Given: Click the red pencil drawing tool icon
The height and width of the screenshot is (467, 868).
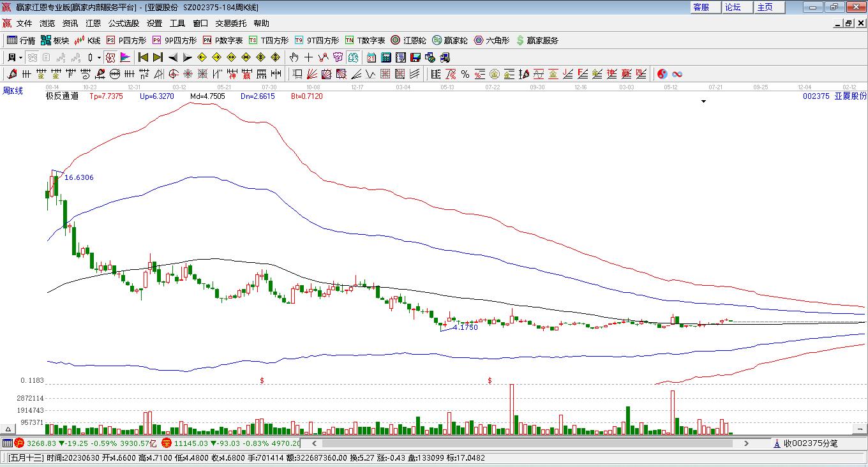Looking at the screenshot, I should pyautogui.click(x=11, y=74).
